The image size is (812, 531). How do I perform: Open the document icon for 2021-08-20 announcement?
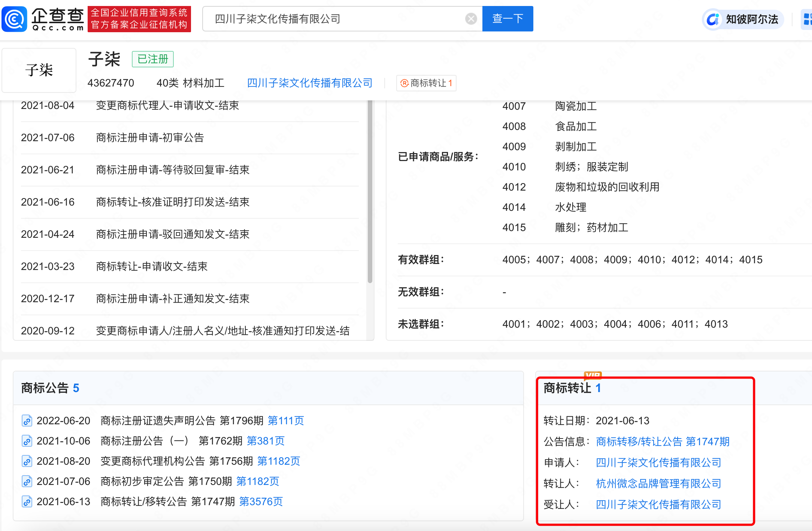pyautogui.click(x=27, y=461)
